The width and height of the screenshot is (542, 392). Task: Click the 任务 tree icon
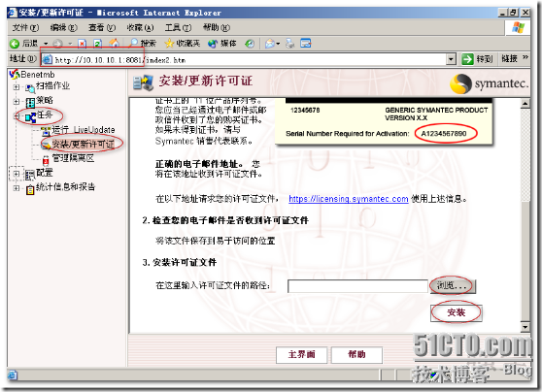(x=30, y=117)
